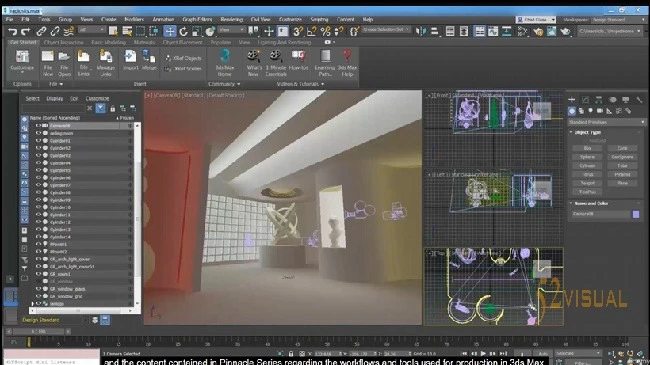650x365 pixels.
Task: Activate the Select and Scale tool
Action: (x=197, y=31)
